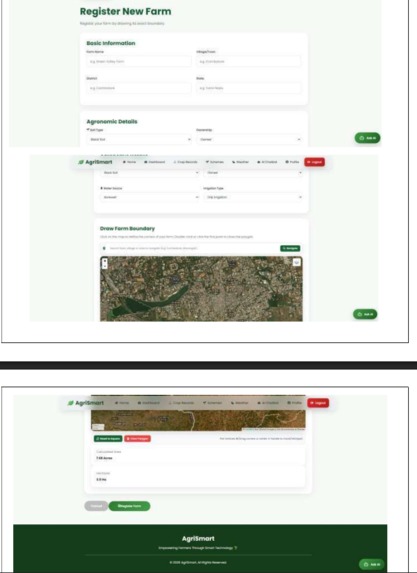Viewport: 417px width, 573px height.
Task: Open Dashboard in bottom screenshot navbar
Action: click(x=149, y=403)
